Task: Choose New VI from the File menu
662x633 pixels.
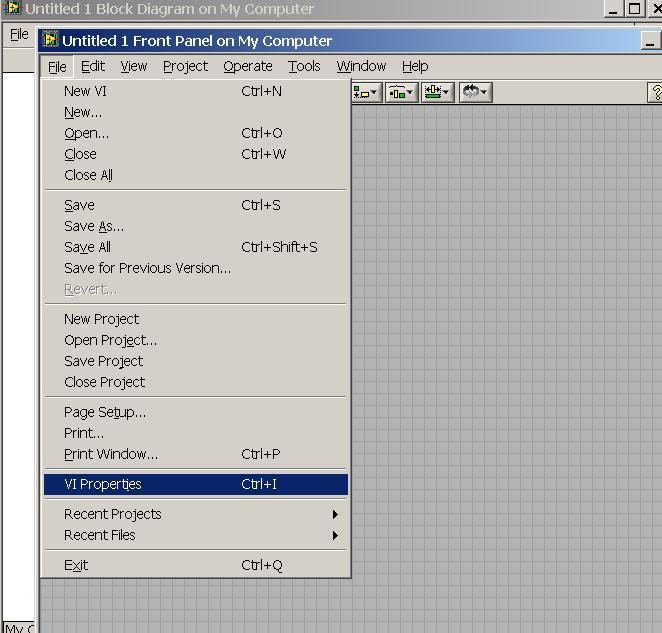Action: pos(196,91)
